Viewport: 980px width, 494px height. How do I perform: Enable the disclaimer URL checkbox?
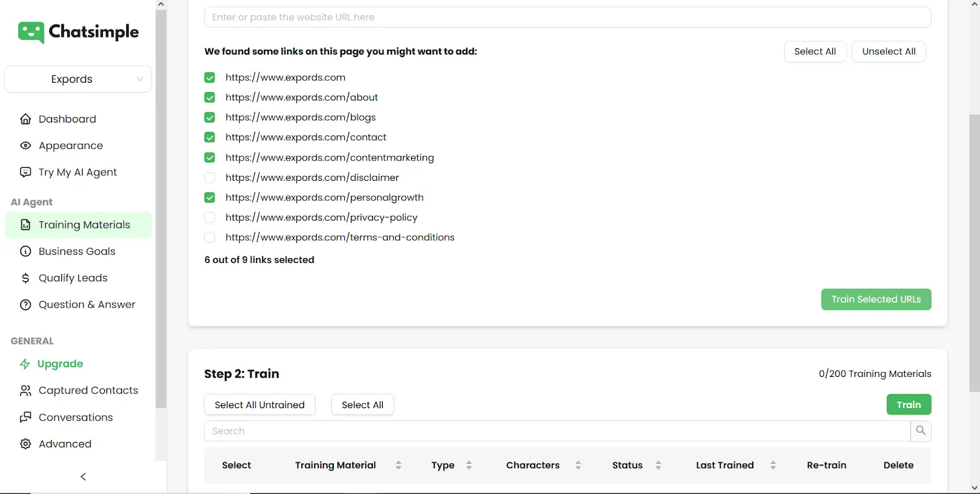pyautogui.click(x=209, y=178)
